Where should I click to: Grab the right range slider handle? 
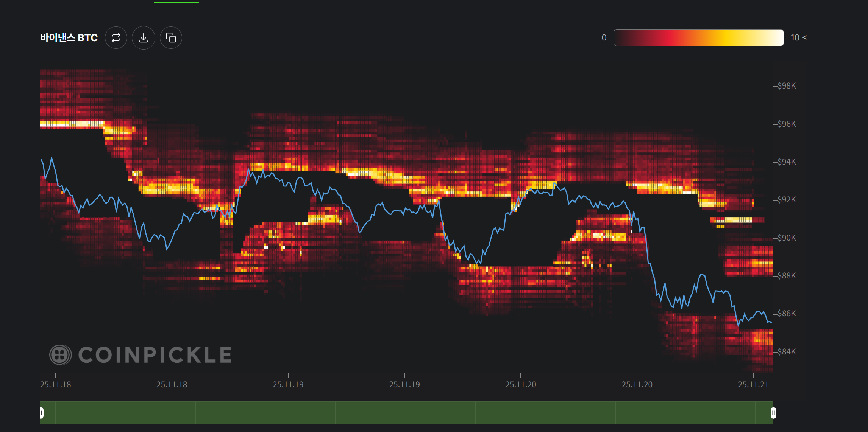click(x=773, y=413)
